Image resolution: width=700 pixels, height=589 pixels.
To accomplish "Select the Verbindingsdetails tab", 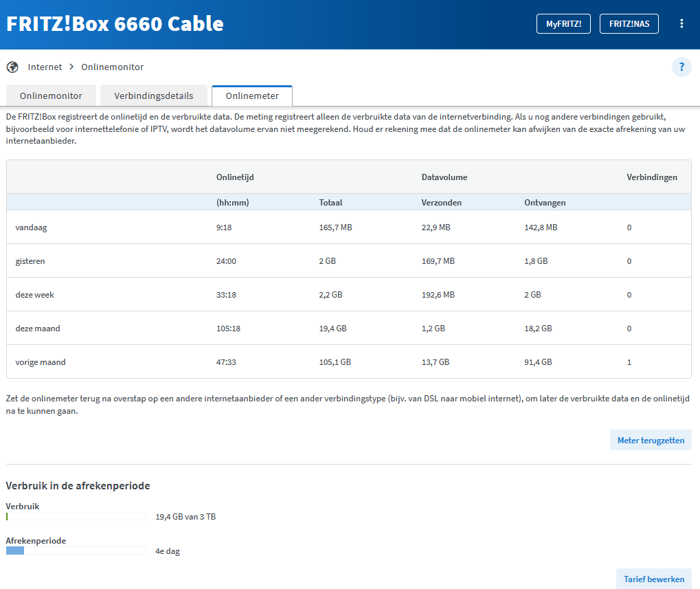I will [154, 96].
